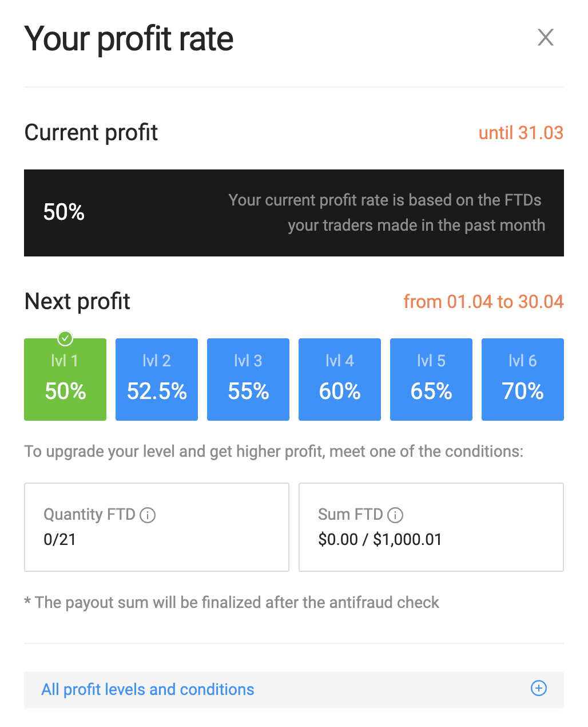Choose the lvl 3 55% tile
Image resolution: width=588 pixels, height=727 pixels.
[x=248, y=380]
